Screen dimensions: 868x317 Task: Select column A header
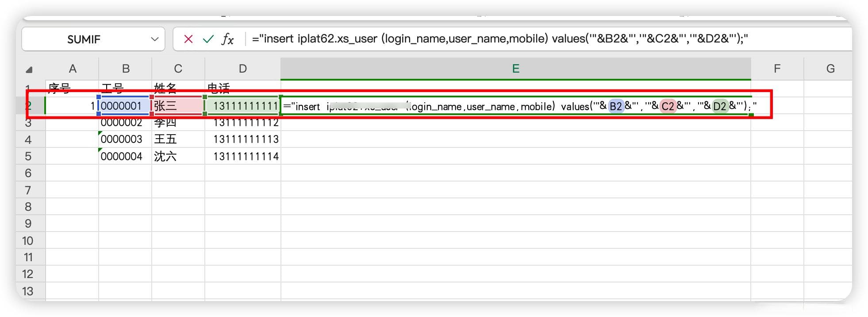coord(73,69)
